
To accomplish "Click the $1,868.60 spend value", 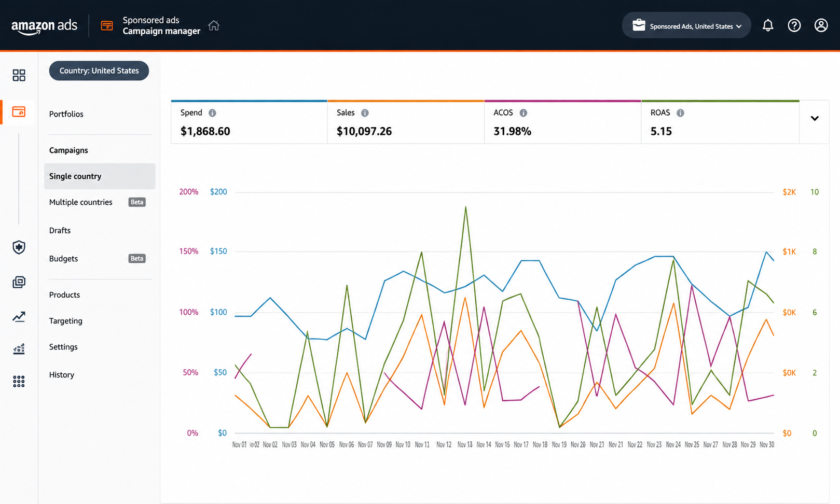I will click(205, 131).
